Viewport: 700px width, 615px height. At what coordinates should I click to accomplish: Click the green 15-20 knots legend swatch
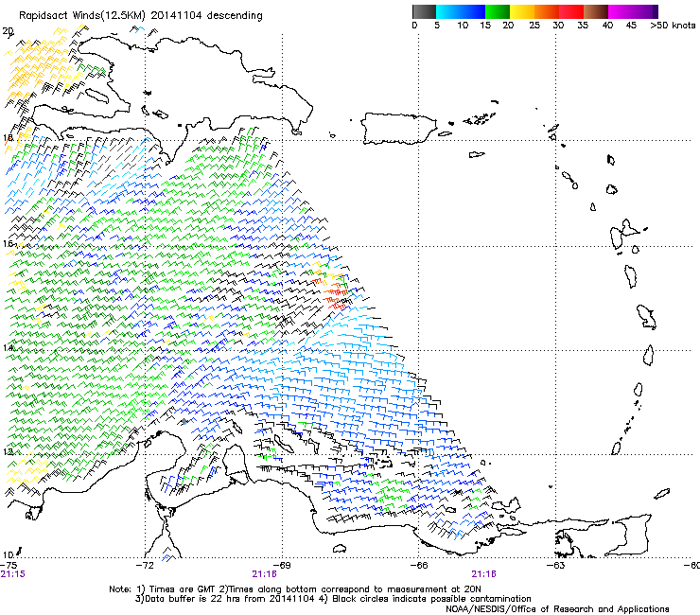click(x=498, y=11)
